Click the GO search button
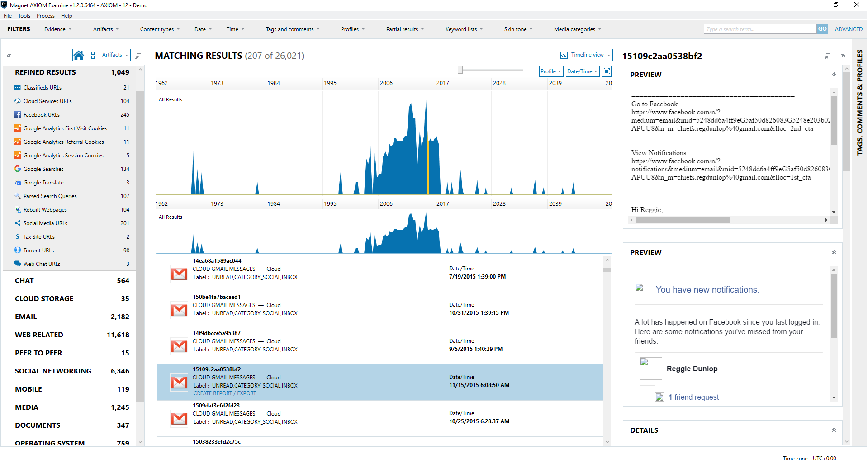The height and width of the screenshot is (468, 868). click(x=822, y=29)
